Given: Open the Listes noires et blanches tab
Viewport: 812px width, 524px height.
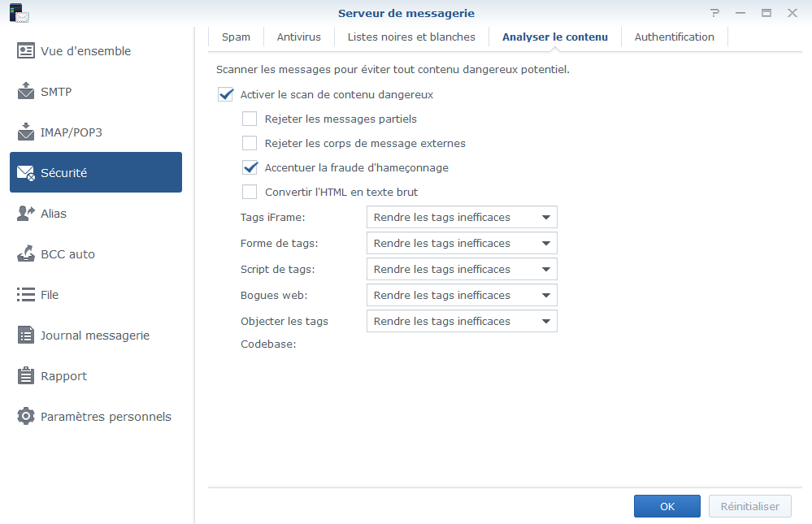Looking at the screenshot, I should pos(411,37).
